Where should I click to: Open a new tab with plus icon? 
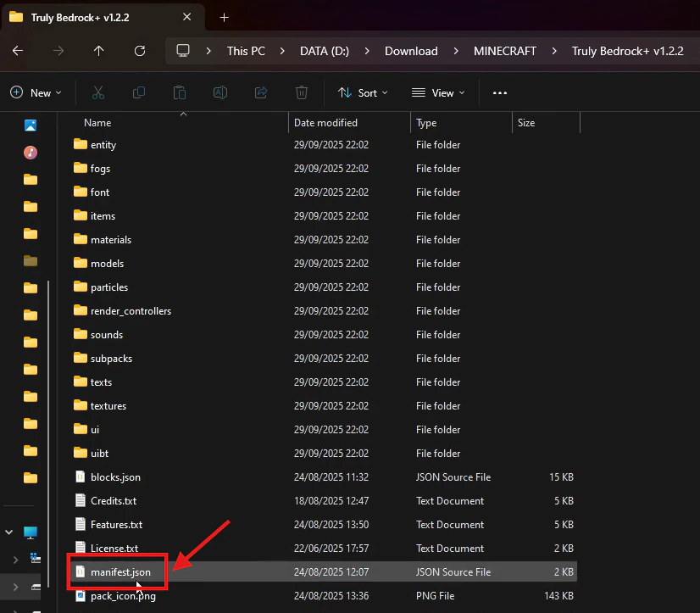(x=224, y=18)
